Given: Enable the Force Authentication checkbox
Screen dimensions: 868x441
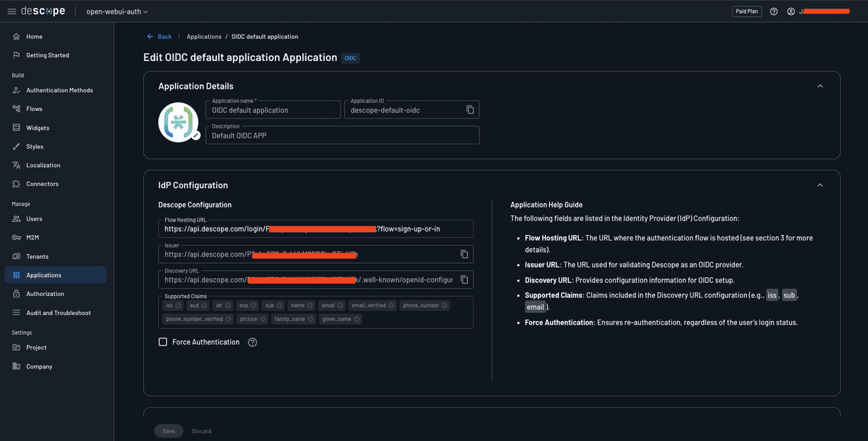Looking at the screenshot, I should [x=163, y=341].
